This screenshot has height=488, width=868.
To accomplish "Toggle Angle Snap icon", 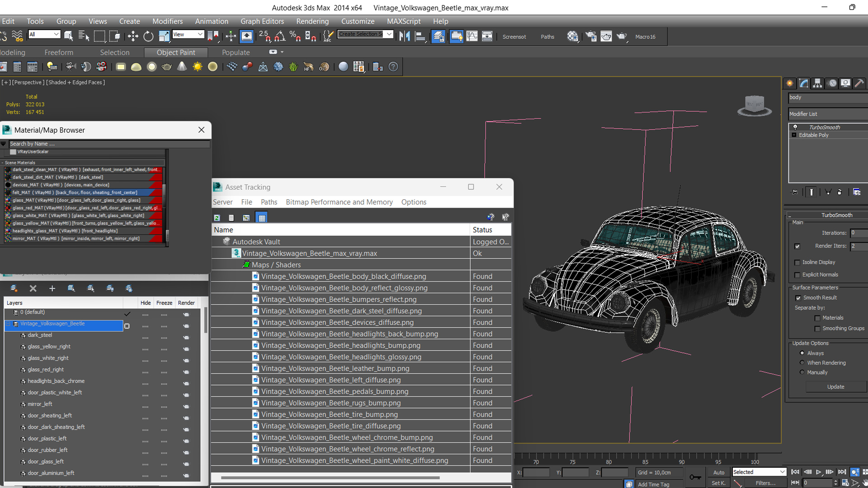I will 280,36.
